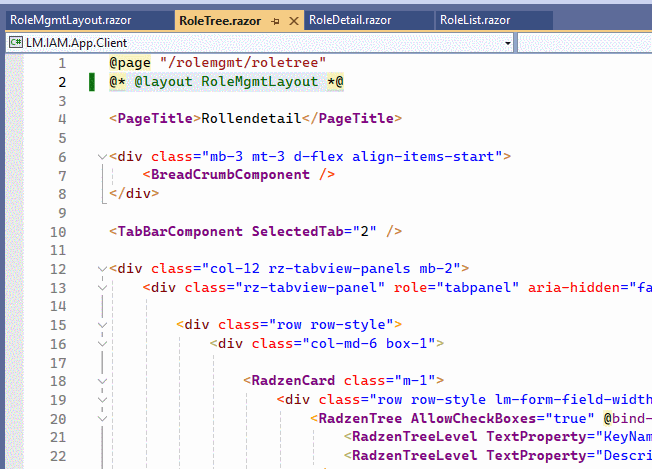Viewport: 652px width, 469px height.
Task: Click the "/rolemgmt/roletree" route string
Action: [243, 62]
